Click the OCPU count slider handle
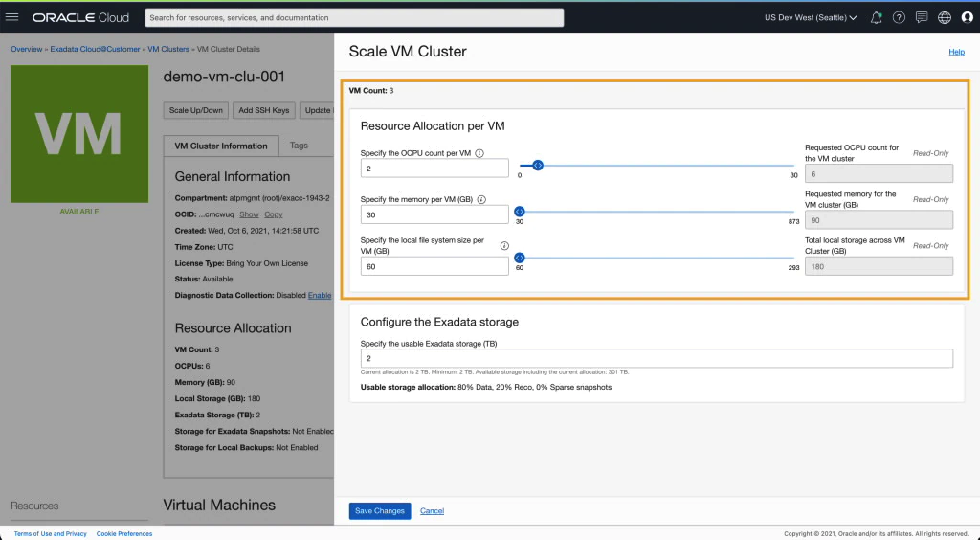 pyautogui.click(x=538, y=166)
